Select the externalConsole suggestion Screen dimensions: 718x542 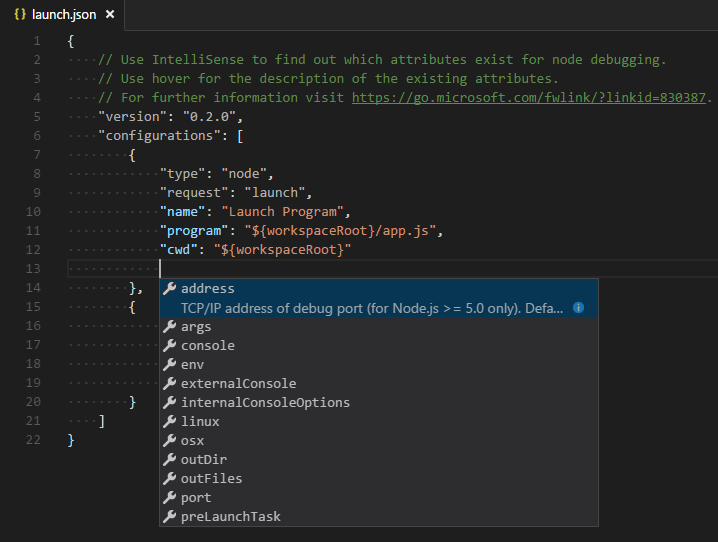pos(238,384)
